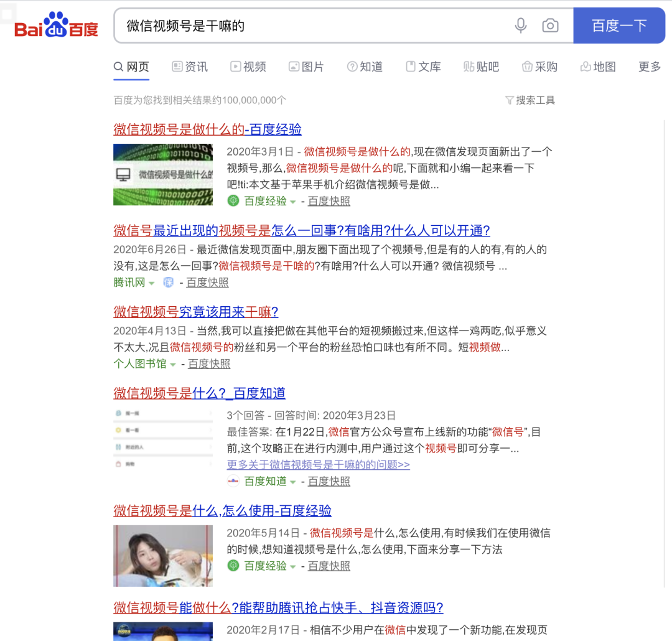Open 百度快照 for the first result
This screenshot has height=641, width=672.
tap(329, 200)
